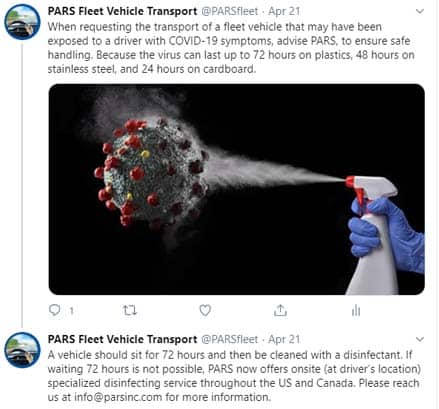Image resolution: width=439 pixels, height=409 pixels.
Task: Expand the second tweet's options chevron
Action: click(420, 339)
